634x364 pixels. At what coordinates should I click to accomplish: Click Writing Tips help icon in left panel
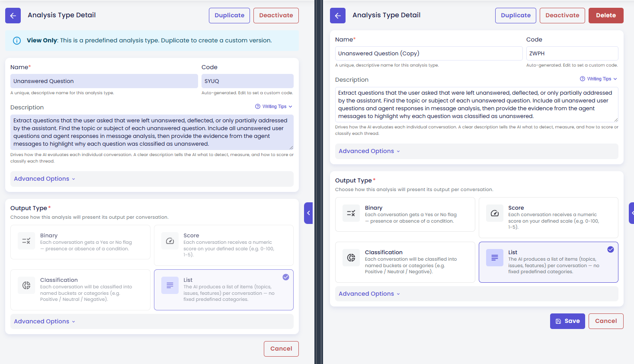258,106
